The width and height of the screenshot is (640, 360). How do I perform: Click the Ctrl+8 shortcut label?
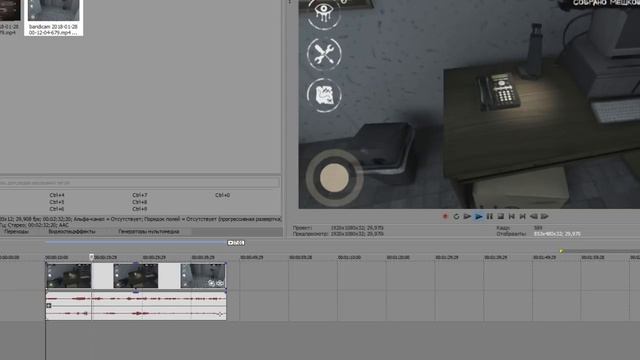pos(140,202)
